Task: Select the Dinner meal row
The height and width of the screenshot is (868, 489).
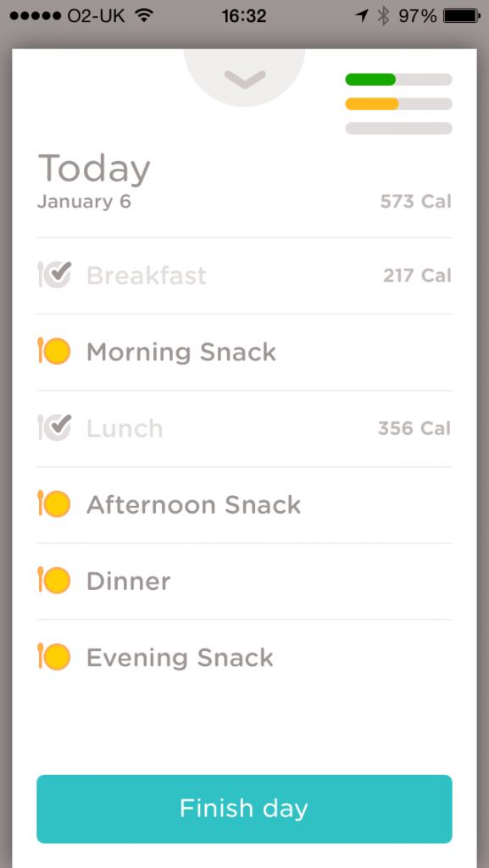Action: click(244, 581)
